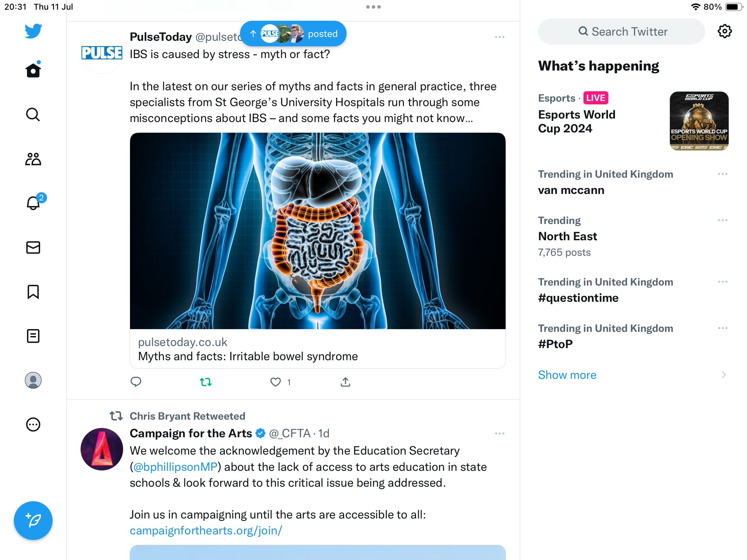Open the Bookmarks icon
Screen dimensions: 747x560
tap(33, 292)
